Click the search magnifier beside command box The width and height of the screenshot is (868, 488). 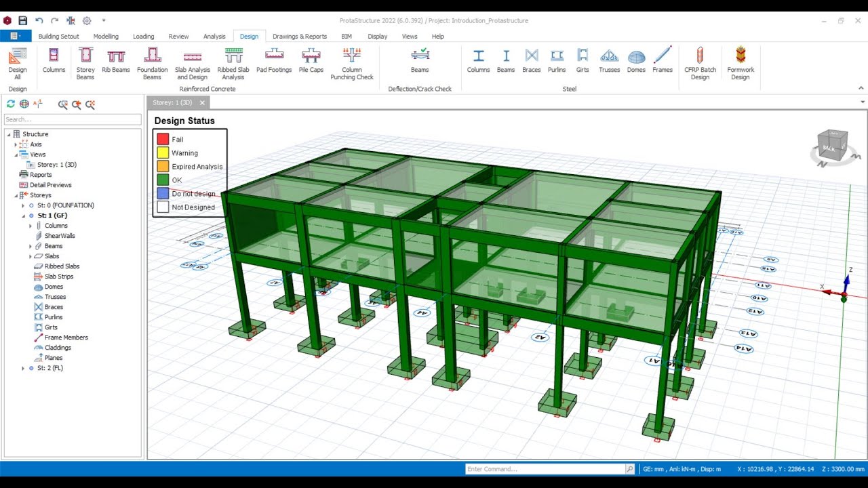[x=630, y=469]
